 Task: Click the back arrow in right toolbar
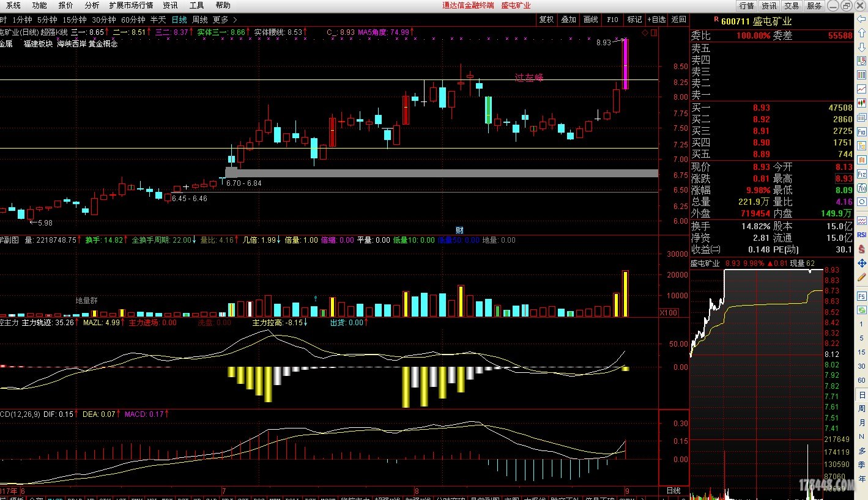coord(862,20)
